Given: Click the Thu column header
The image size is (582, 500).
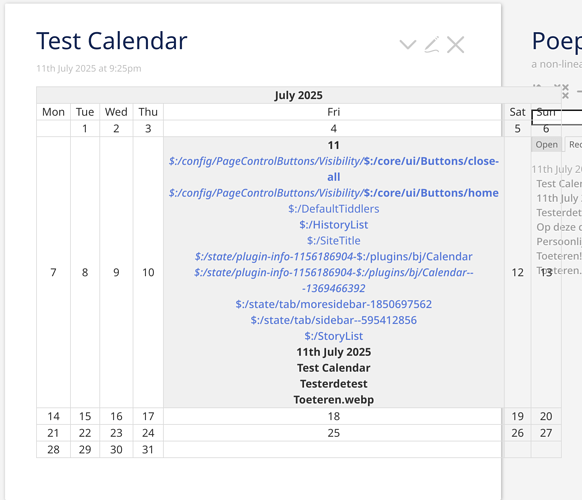Looking at the screenshot, I should [x=148, y=112].
